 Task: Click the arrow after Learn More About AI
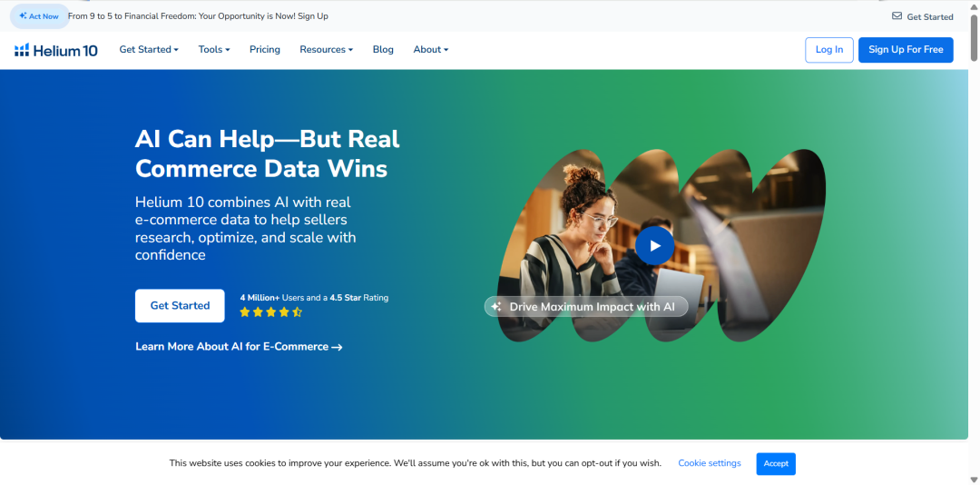point(337,347)
